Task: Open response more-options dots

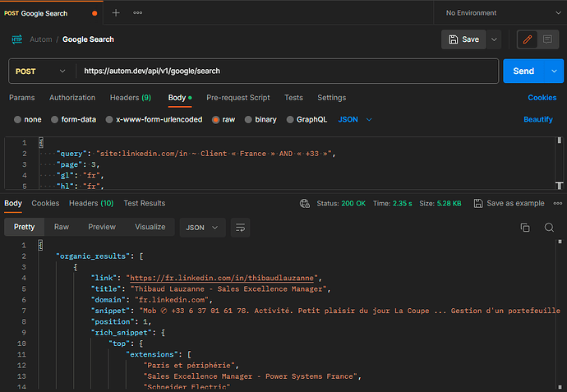Action: (x=558, y=203)
